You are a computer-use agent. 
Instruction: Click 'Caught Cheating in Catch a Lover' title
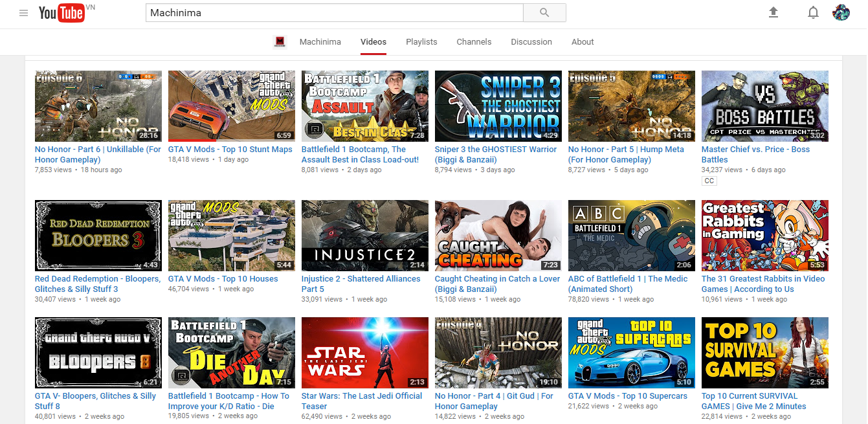click(497, 284)
